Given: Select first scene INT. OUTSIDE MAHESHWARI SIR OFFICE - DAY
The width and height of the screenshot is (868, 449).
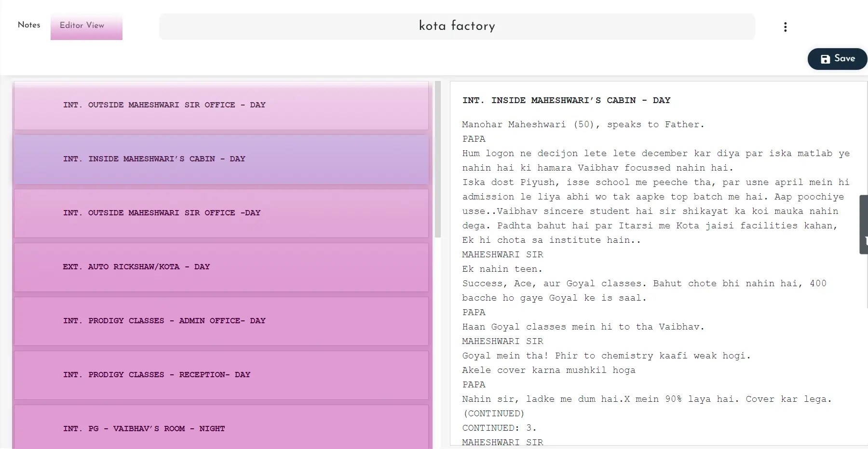Looking at the screenshot, I should tap(221, 105).
